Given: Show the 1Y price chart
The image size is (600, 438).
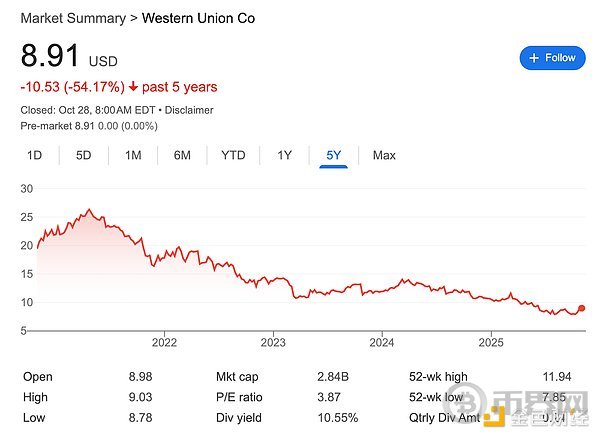Looking at the screenshot, I should [x=284, y=155].
